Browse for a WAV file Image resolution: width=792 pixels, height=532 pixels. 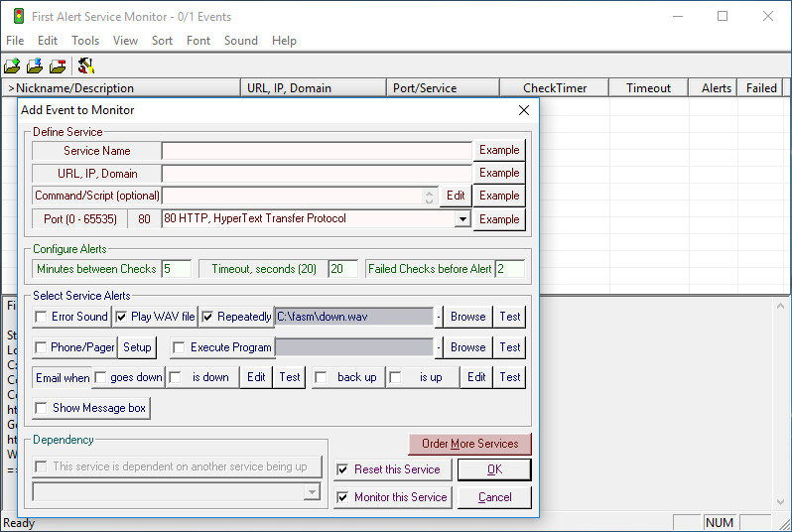(467, 317)
